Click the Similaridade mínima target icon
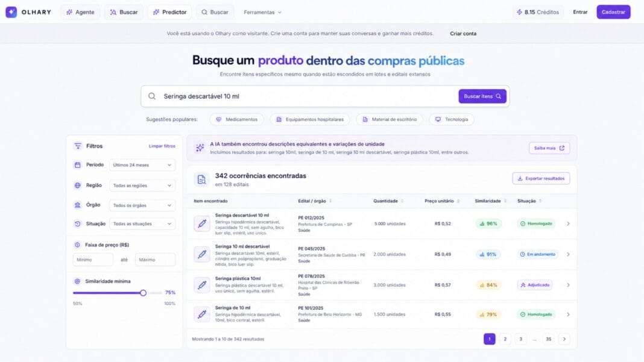The width and height of the screenshot is (644, 362). (x=77, y=281)
